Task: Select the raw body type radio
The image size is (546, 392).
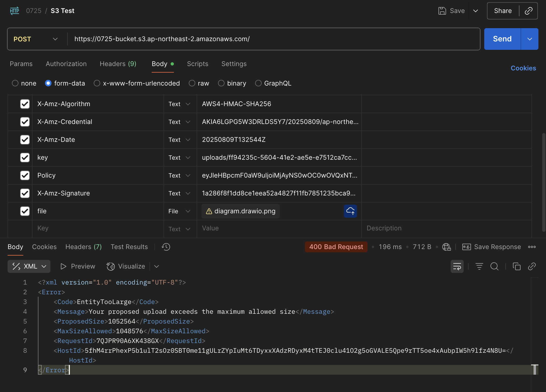Action: coord(192,83)
